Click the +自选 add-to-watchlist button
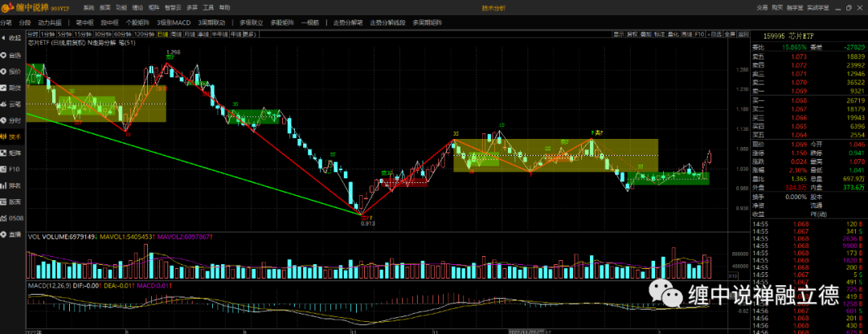 point(715,35)
